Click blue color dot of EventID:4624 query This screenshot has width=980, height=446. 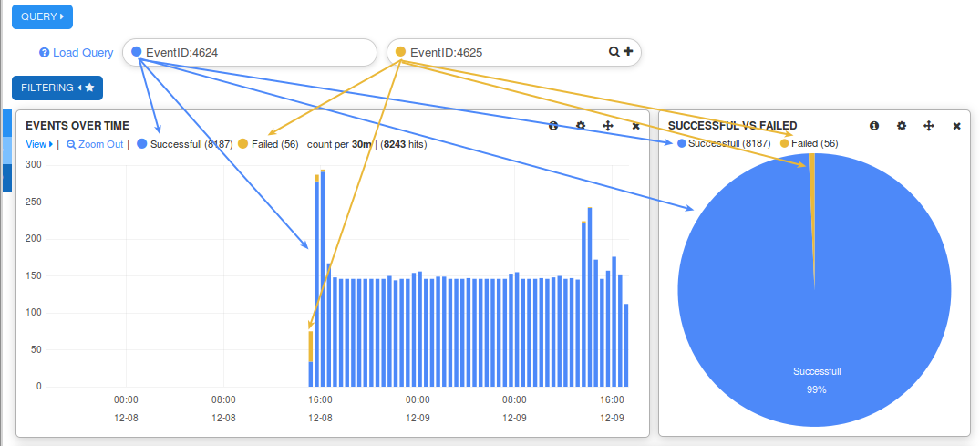pyautogui.click(x=137, y=52)
